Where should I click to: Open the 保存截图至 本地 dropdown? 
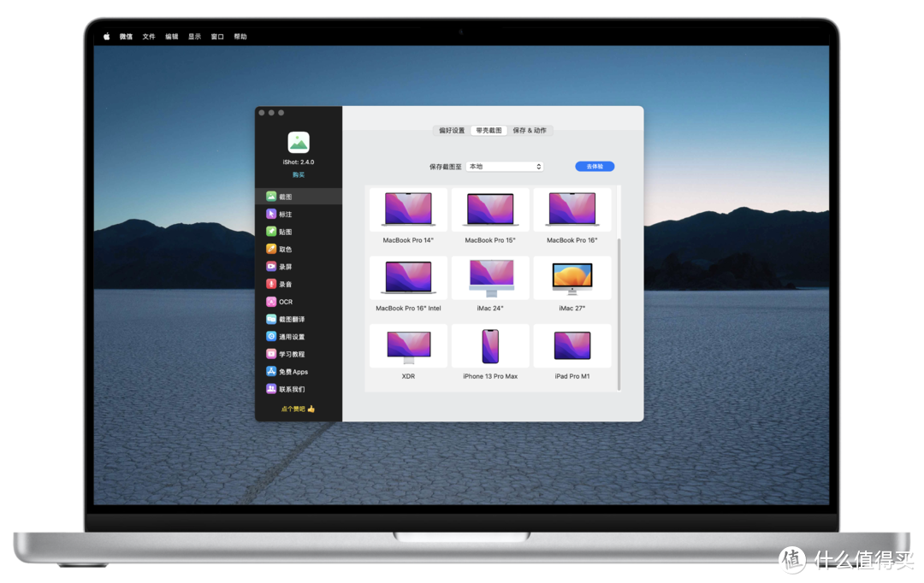tap(505, 167)
